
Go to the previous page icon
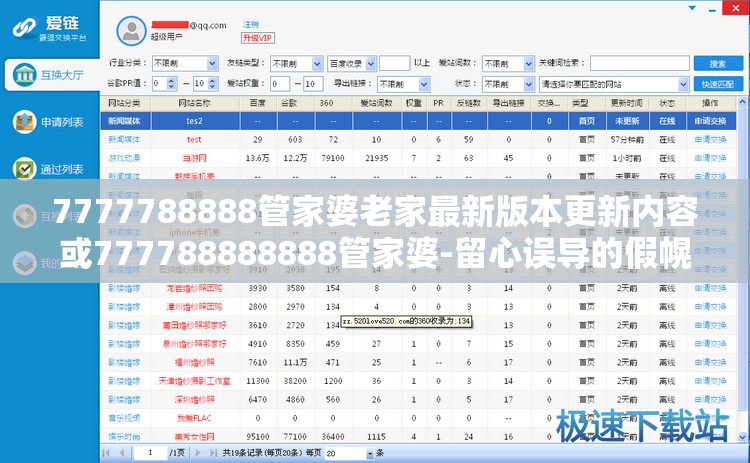122,452
